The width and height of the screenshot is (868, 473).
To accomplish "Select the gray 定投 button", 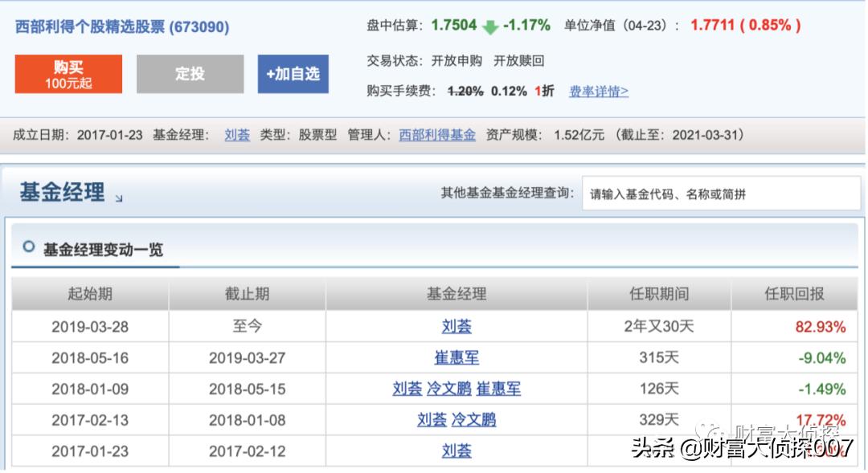I will click(190, 73).
